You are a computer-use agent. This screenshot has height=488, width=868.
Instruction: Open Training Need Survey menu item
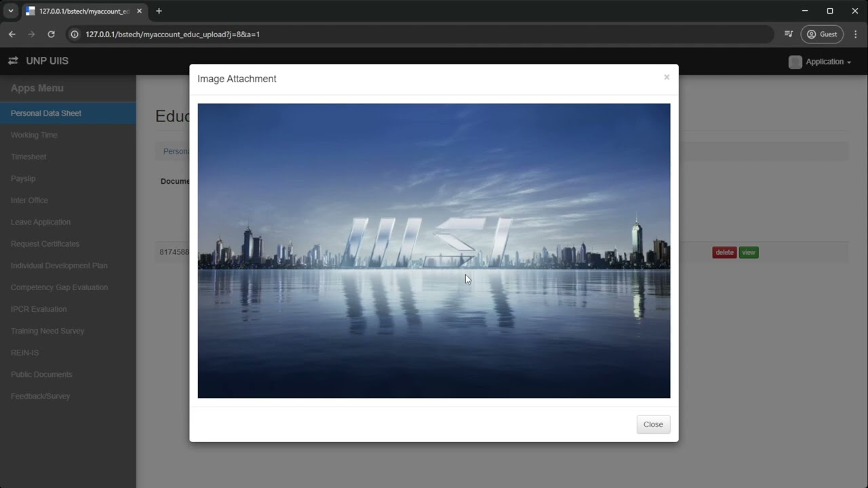[x=68, y=331]
